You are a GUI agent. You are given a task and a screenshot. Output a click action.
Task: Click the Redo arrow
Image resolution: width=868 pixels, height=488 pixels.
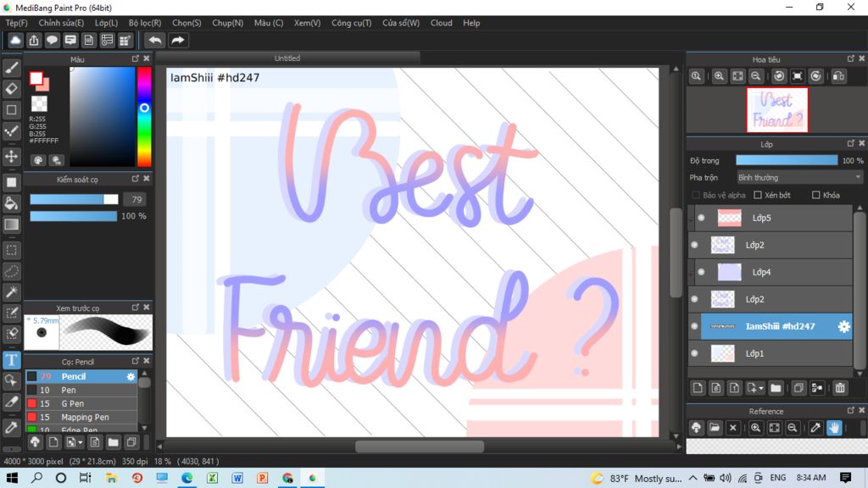[x=178, y=41]
